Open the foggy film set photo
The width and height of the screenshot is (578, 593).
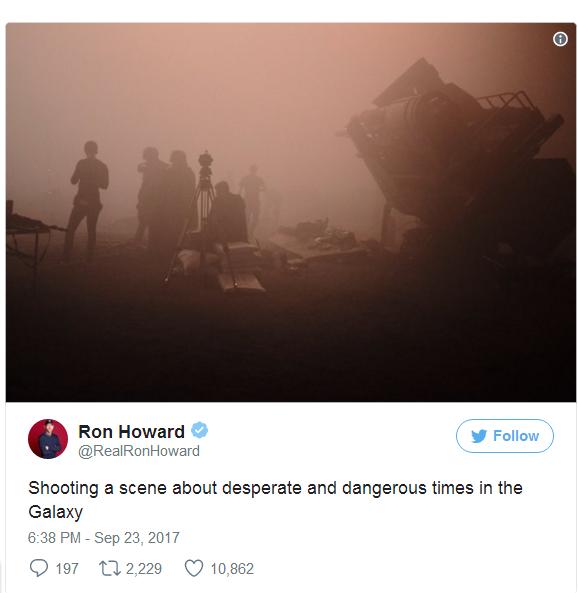tap(291, 212)
